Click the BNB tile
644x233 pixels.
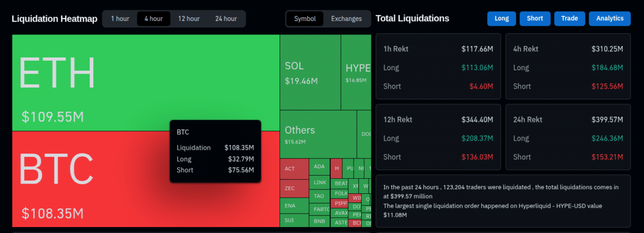pyautogui.click(x=320, y=221)
